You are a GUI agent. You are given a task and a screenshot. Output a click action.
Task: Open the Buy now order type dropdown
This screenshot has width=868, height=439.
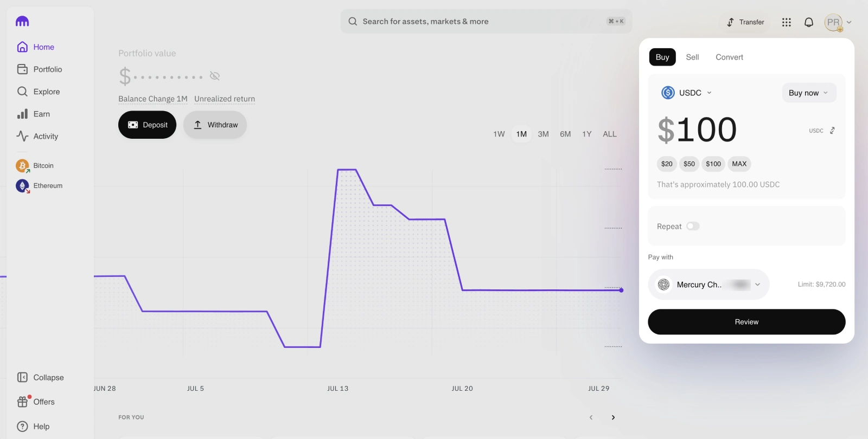pos(809,93)
